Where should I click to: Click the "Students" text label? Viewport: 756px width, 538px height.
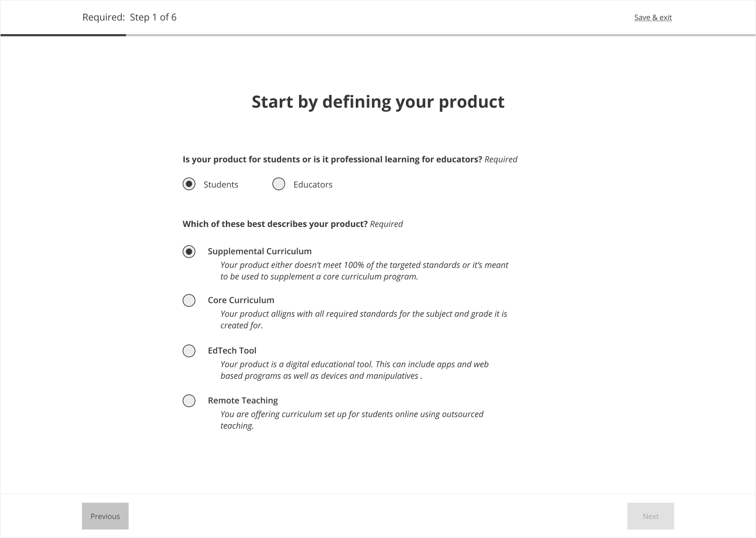point(221,184)
